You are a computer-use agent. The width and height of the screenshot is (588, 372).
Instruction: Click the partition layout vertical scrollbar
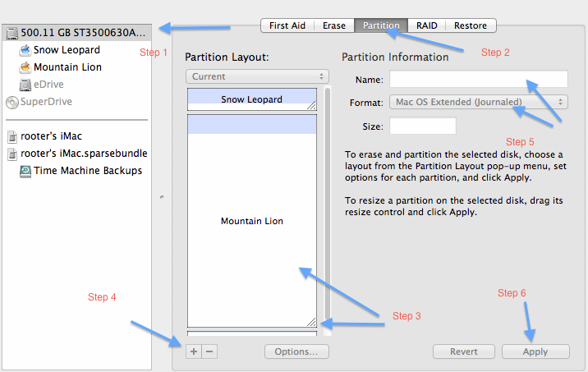328,203
